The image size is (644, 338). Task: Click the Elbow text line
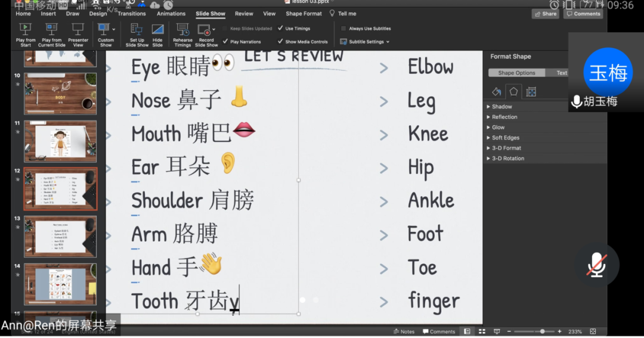[431, 67]
